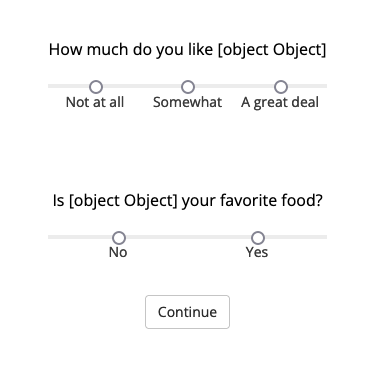This screenshot has height=365, width=368.
Task: Click track segment left of "Not at all" circle
Action: click(69, 86)
